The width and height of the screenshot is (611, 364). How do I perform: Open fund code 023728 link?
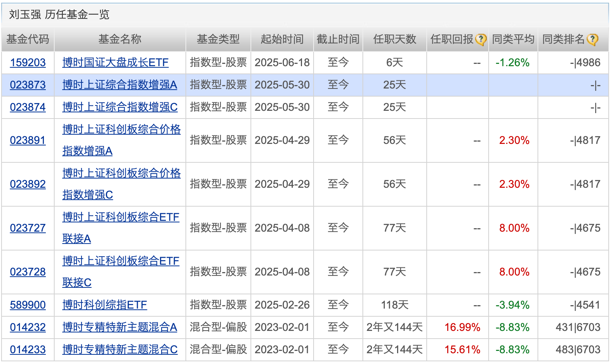pyautogui.click(x=28, y=272)
